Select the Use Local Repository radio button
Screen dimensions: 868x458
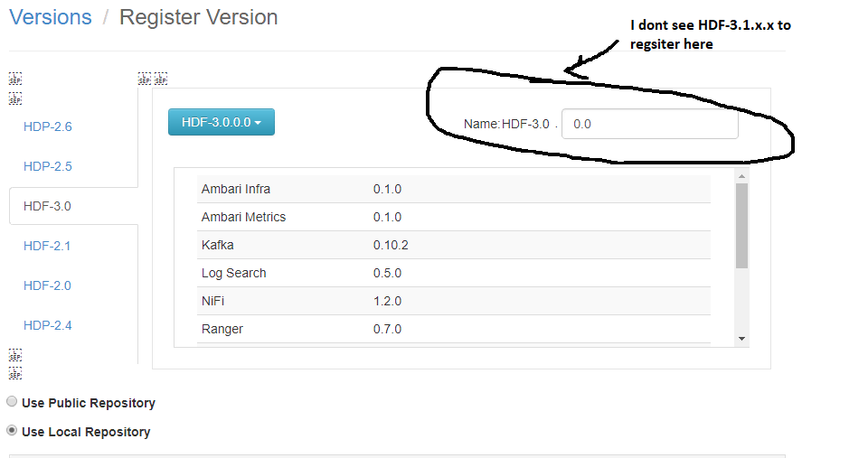click(x=12, y=430)
